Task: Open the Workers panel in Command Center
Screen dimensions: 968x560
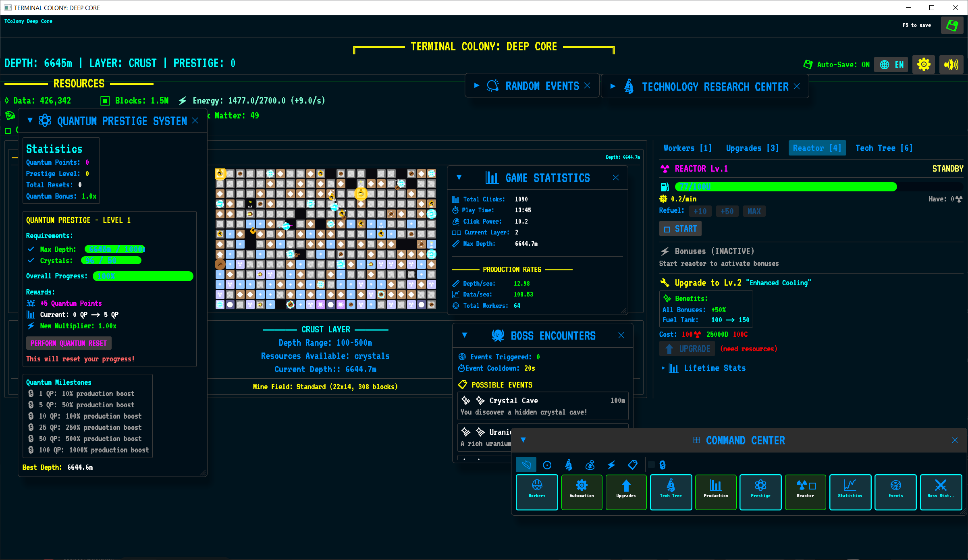Action: (536, 492)
